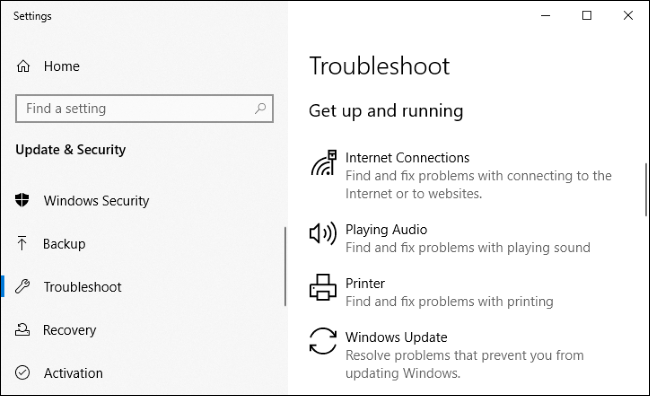Click the Home house icon
The height and width of the screenshot is (396, 650).
point(23,66)
